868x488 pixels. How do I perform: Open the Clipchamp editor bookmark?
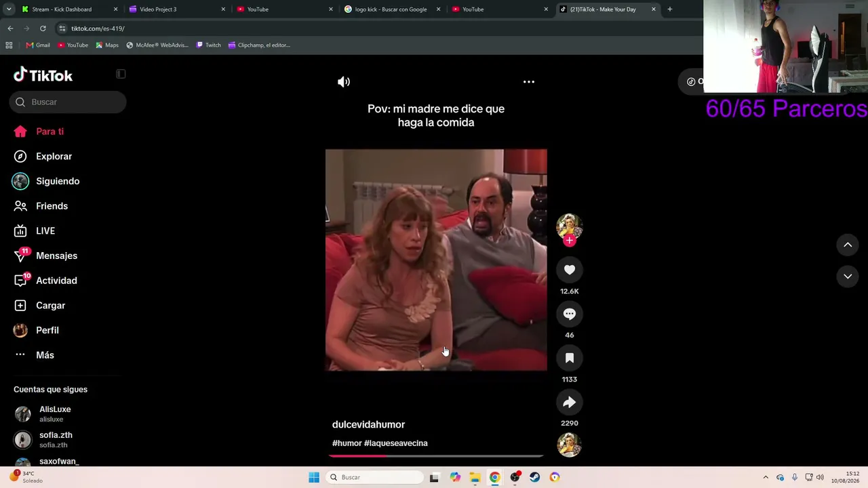[x=260, y=45]
